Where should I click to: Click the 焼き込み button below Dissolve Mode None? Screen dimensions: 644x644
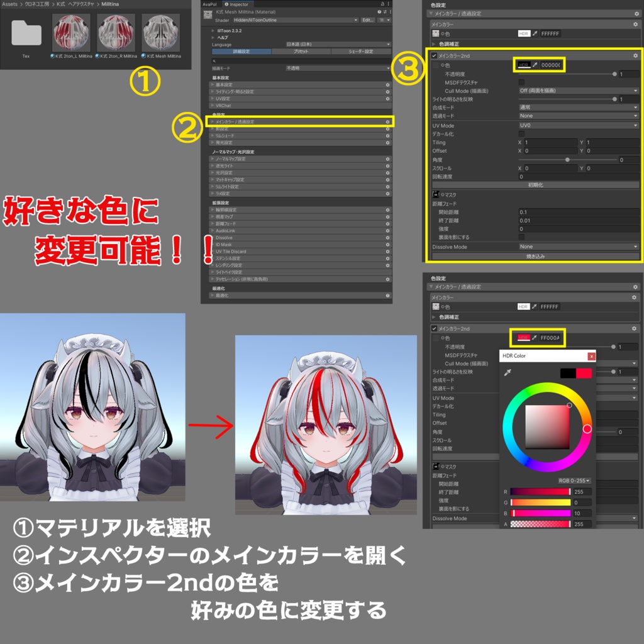point(535,257)
